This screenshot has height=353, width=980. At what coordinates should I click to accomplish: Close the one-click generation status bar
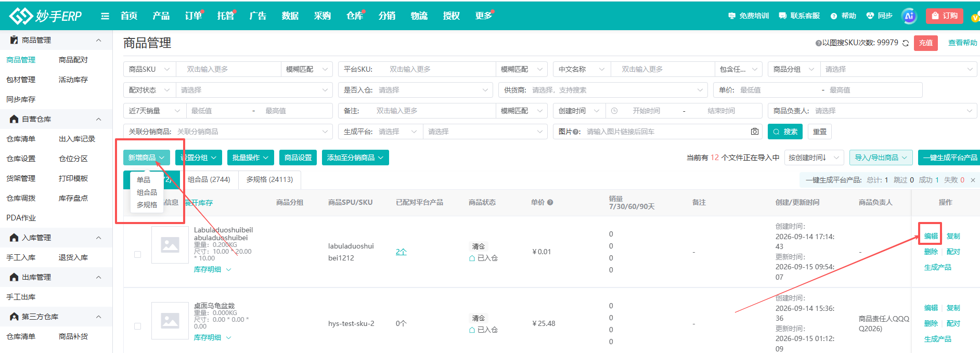(973, 180)
